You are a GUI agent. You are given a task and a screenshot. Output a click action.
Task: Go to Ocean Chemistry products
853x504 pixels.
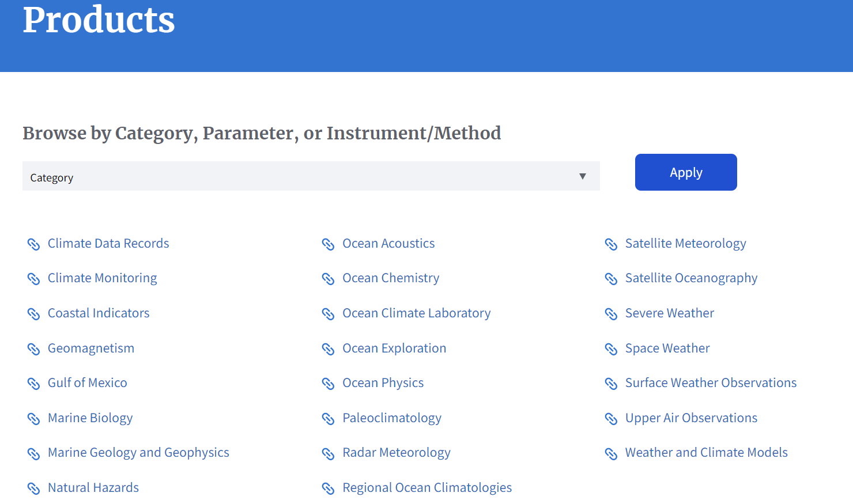391,278
